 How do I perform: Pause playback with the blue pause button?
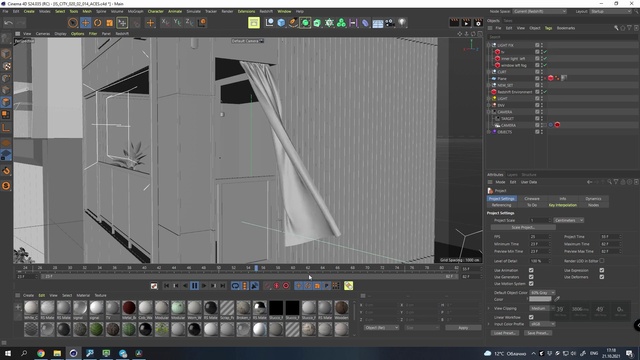pyautogui.click(x=194, y=286)
